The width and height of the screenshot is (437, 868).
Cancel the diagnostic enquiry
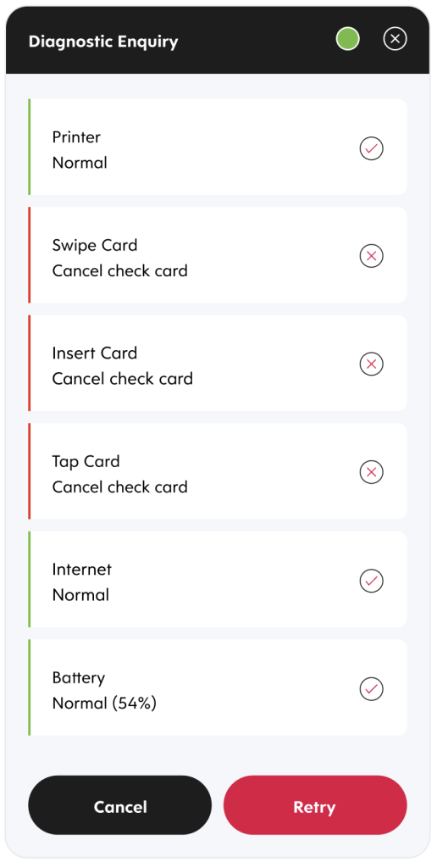120,805
